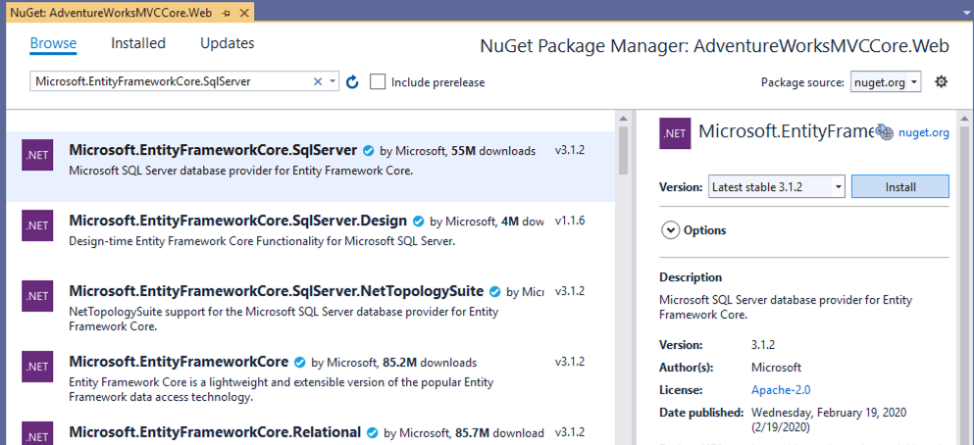Click the details pane scrollbar up arrow
The image size is (974, 445).
tap(964, 118)
